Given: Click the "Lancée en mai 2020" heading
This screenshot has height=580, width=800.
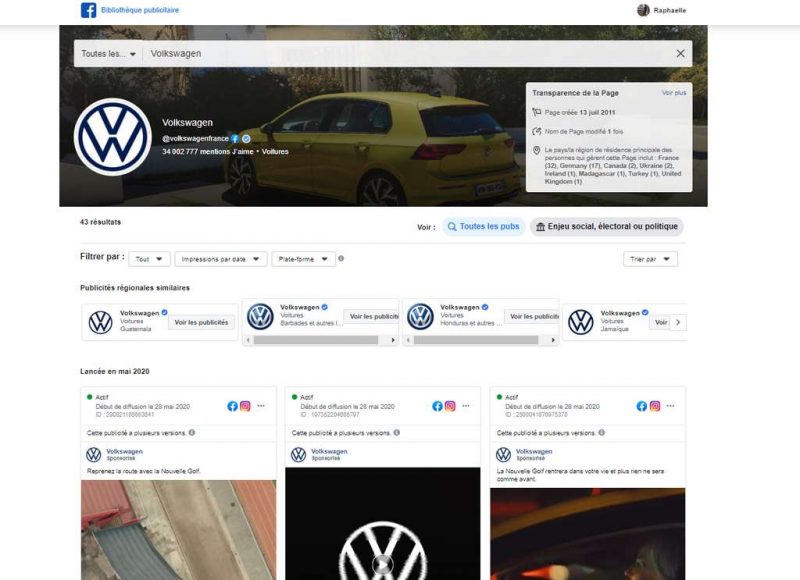Looking at the screenshot, I should 115,371.
